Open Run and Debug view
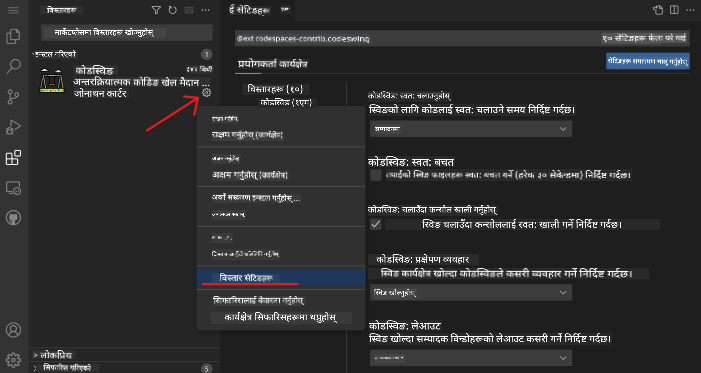Screen dimensions: 701x373 coord(13,127)
